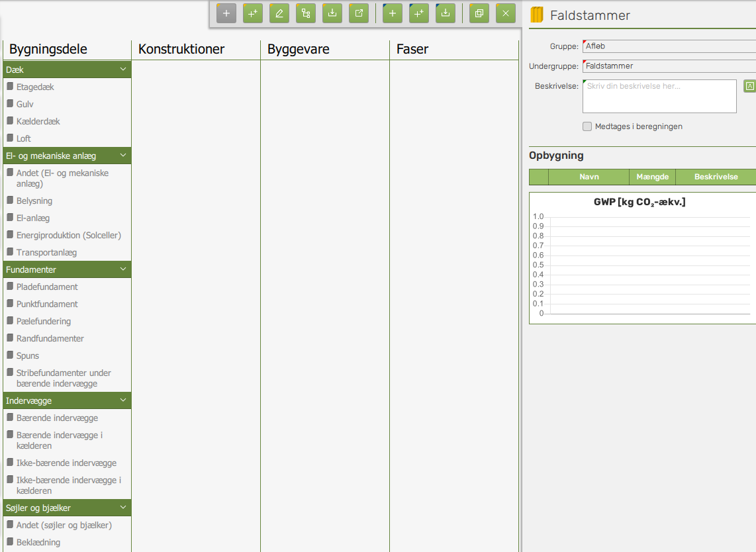Select the Etagedæk item
Viewport: 756px width, 552px height.
pos(35,87)
